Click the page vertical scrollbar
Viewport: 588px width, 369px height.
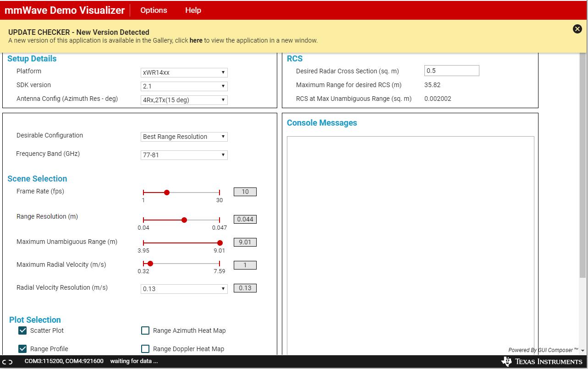click(x=583, y=165)
